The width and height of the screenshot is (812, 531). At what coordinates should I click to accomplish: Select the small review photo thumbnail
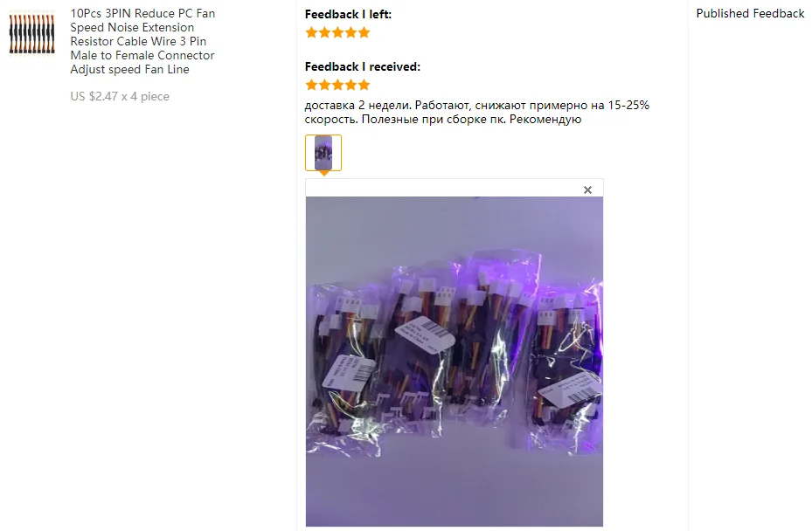[323, 153]
